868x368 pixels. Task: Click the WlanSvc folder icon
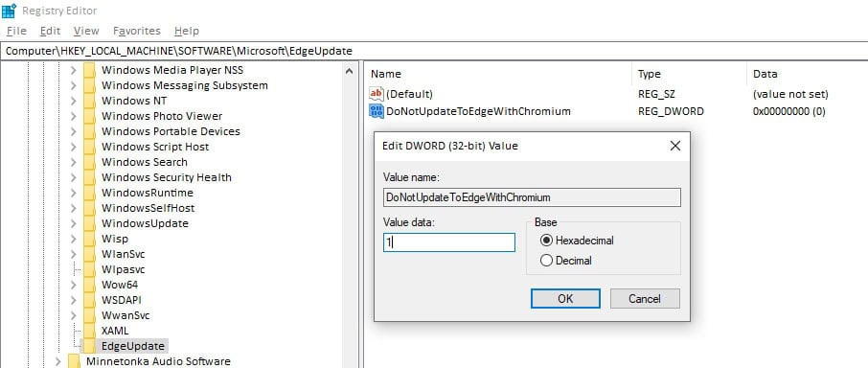click(89, 254)
